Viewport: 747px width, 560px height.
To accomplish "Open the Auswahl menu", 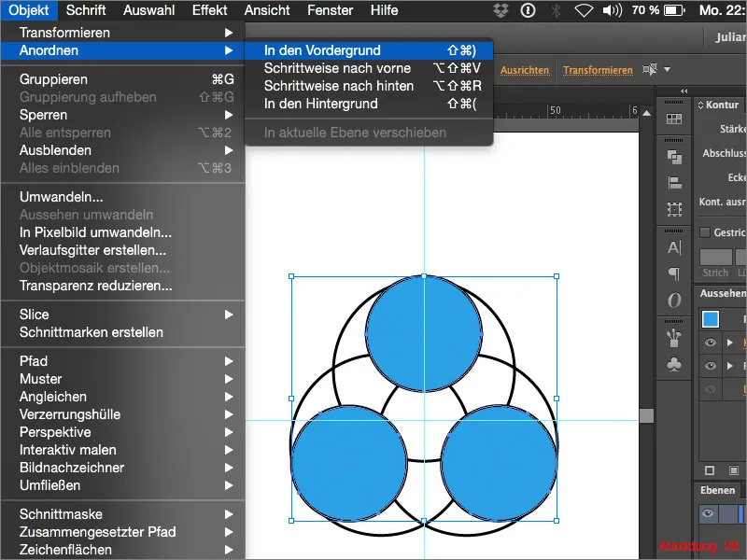I will 148,10.
